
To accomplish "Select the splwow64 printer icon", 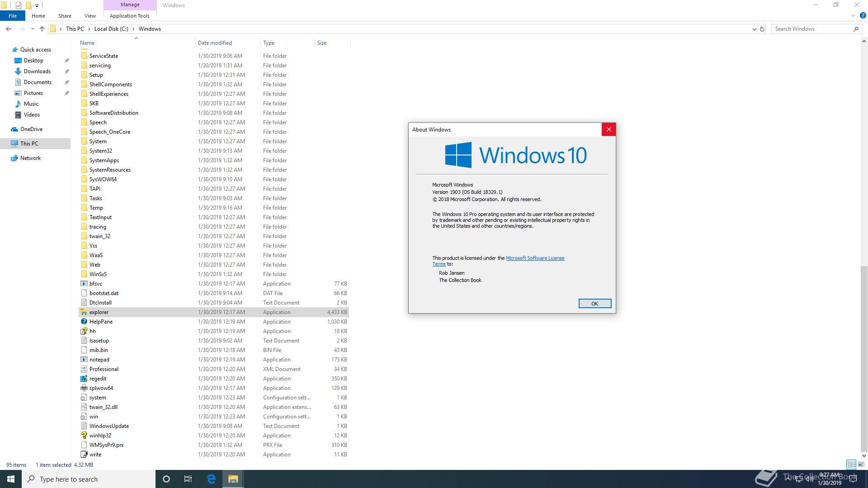I will [x=84, y=388].
